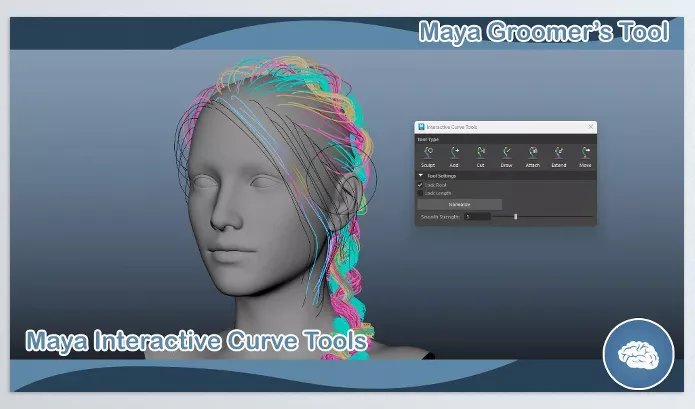Image resolution: width=695 pixels, height=409 pixels.
Task: Close the Interactive Curve Tools window
Action: point(590,127)
